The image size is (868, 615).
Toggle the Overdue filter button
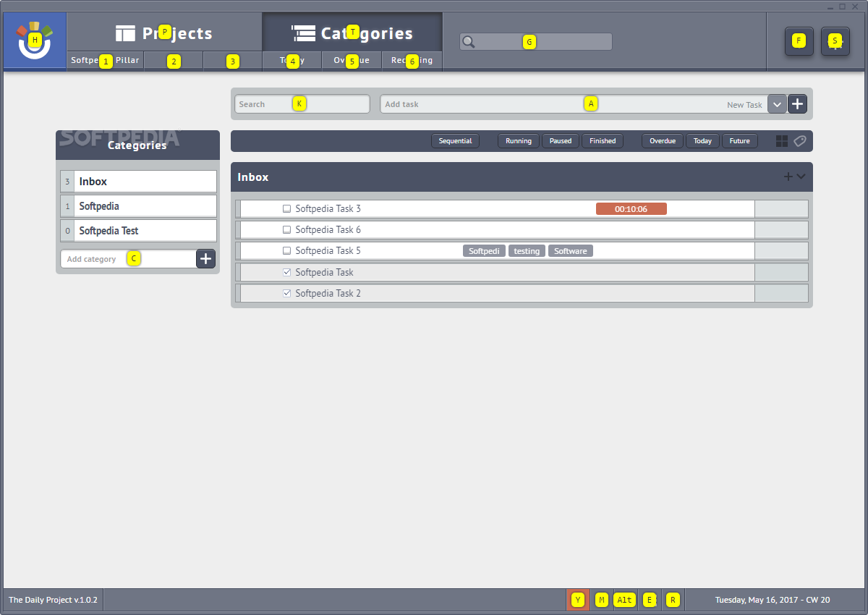pyautogui.click(x=663, y=141)
